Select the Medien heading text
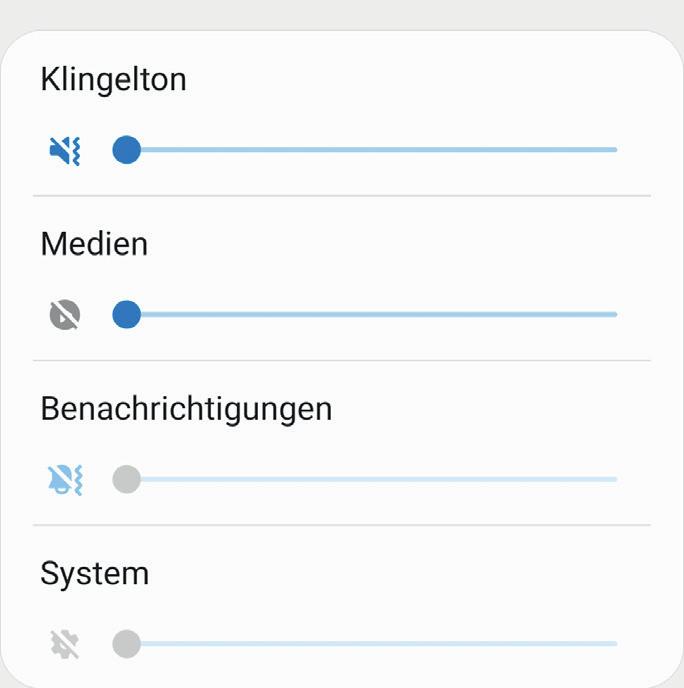684x688 pixels. point(94,244)
